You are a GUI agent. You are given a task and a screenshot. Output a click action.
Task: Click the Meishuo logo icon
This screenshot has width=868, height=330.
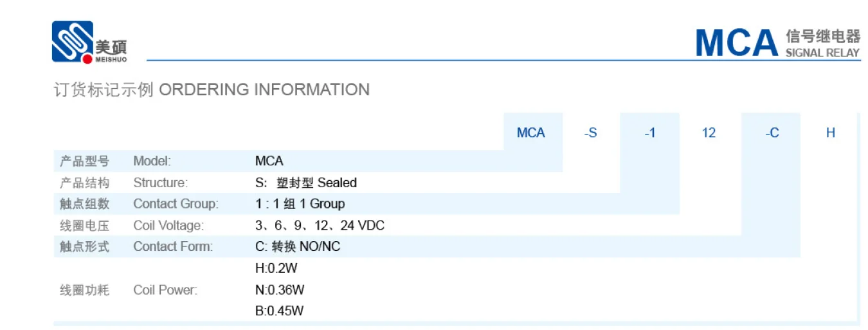tap(72, 42)
